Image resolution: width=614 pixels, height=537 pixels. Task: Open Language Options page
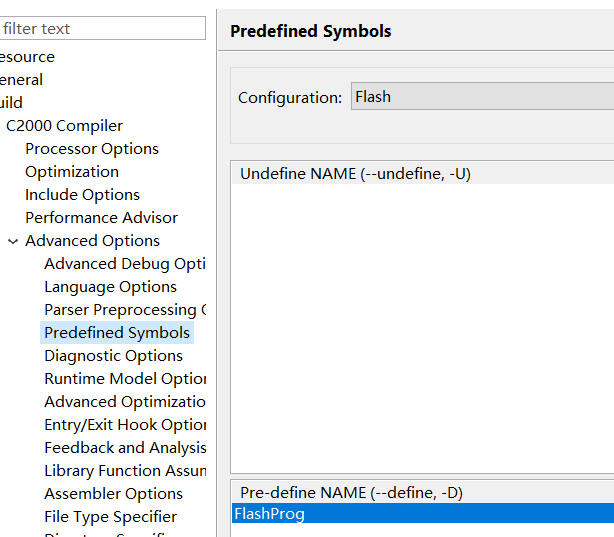tap(110, 287)
